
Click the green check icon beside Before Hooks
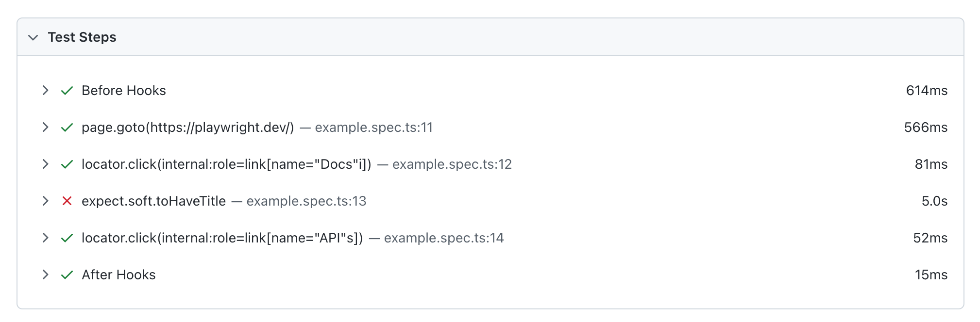[67, 91]
